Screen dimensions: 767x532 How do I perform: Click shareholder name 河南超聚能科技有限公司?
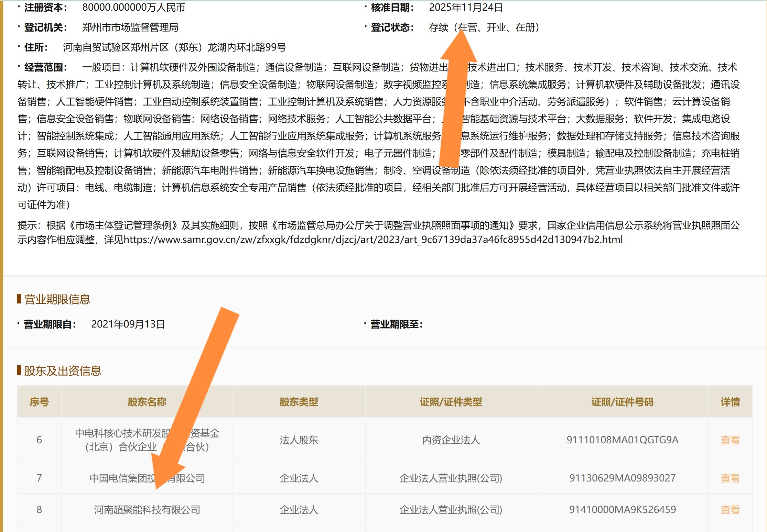pos(147,510)
